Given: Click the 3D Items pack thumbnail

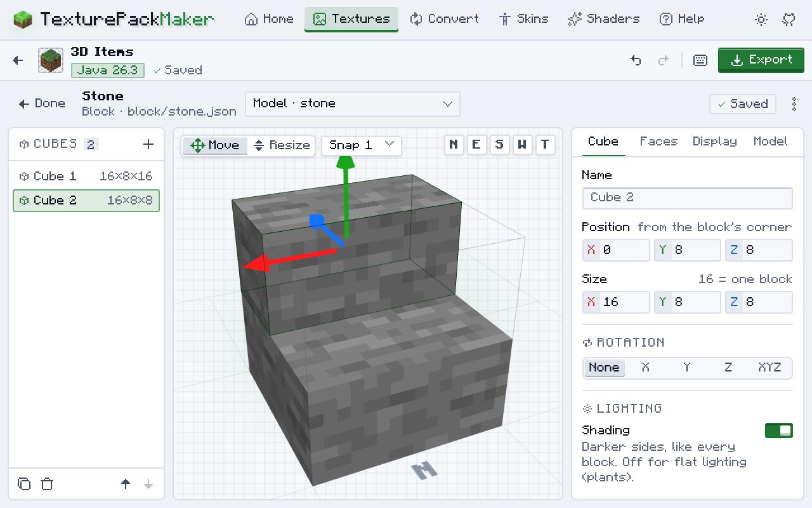Looking at the screenshot, I should [x=51, y=60].
